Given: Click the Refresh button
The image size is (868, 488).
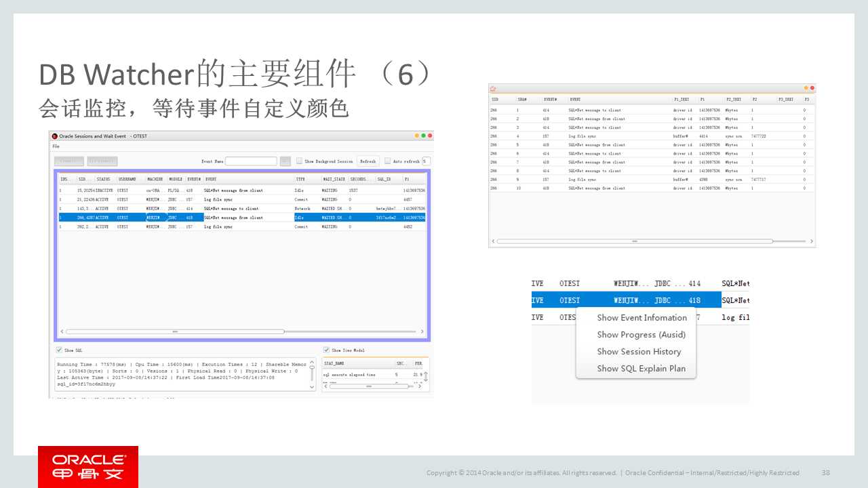Looking at the screenshot, I should (368, 161).
